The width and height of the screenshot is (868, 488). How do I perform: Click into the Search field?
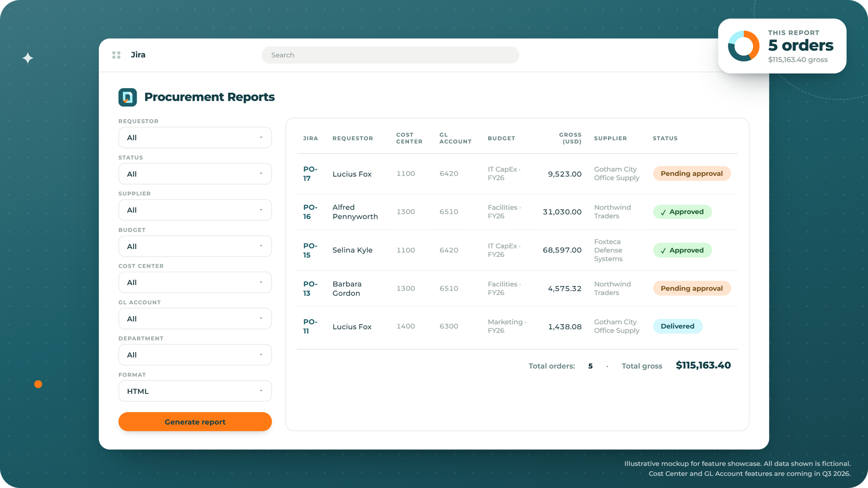pyautogui.click(x=390, y=55)
